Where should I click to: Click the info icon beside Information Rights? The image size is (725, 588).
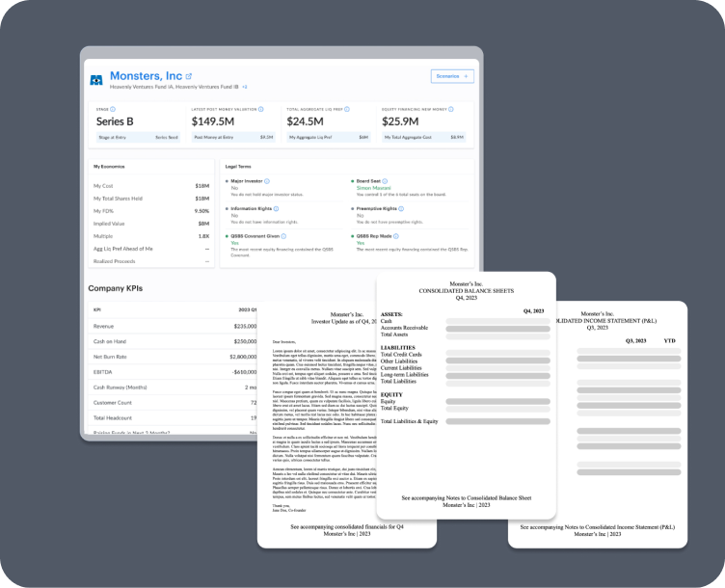[x=276, y=209]
